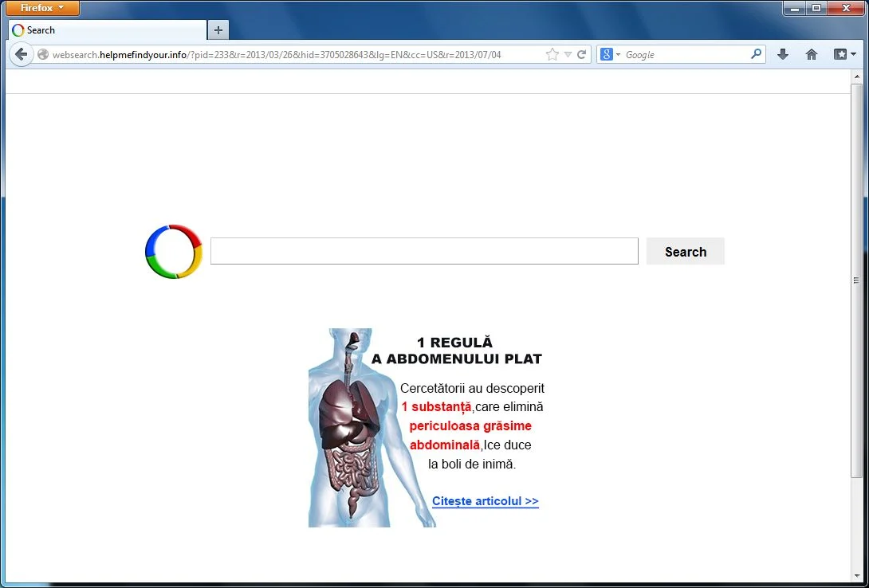Reload the current page
This screenshot has height=588, width=869.
click(581, 54)
